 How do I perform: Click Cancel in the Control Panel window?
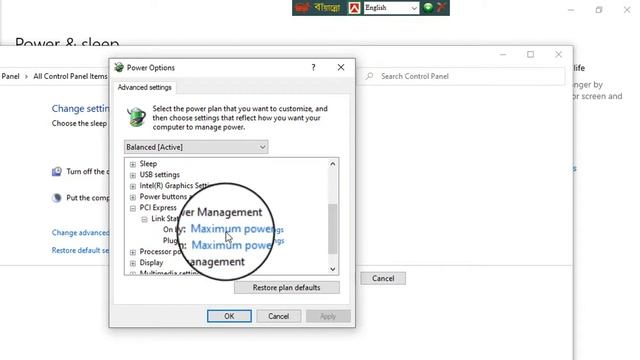pyautogui.click(x=383, y=278)
